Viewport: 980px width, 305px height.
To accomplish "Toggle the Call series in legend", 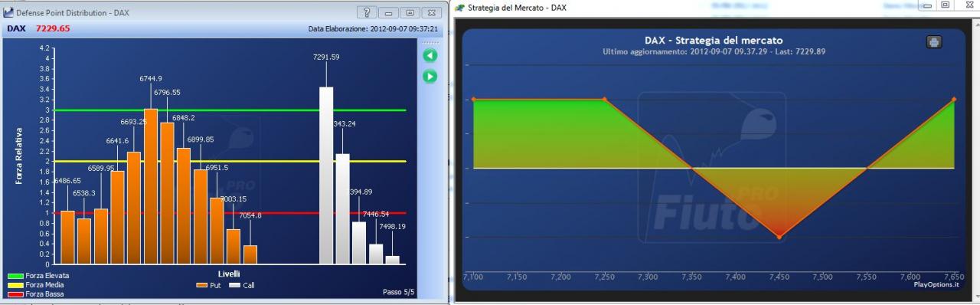I will (x=241, y=285).
